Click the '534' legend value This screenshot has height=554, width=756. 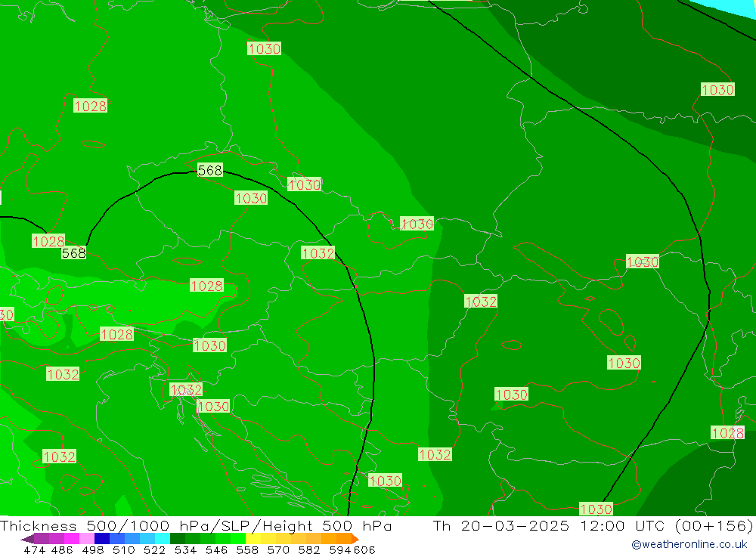(186, 549)
